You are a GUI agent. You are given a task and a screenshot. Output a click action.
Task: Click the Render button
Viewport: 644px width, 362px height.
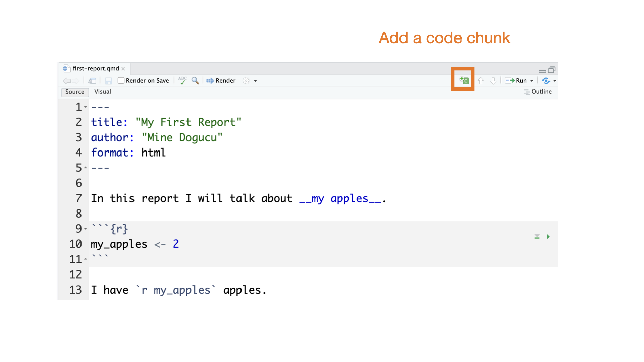(x=221, y=80)
